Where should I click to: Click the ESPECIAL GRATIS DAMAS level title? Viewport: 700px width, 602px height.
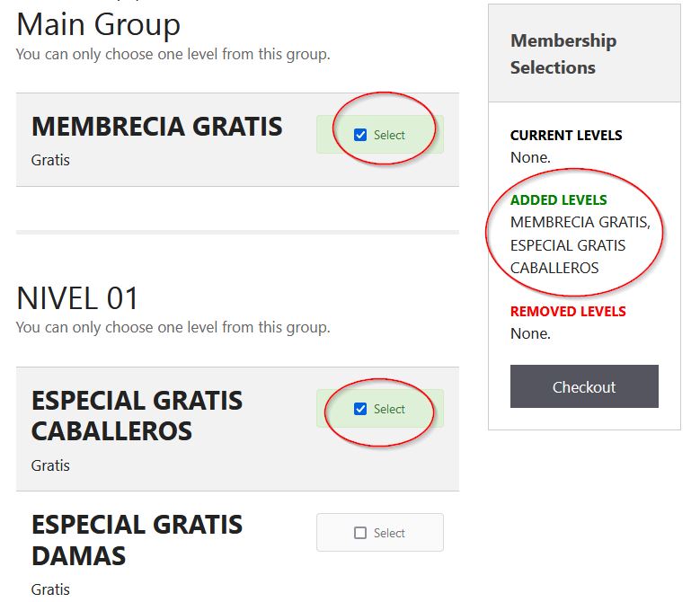pyautogui.click(x=137, y=539)
